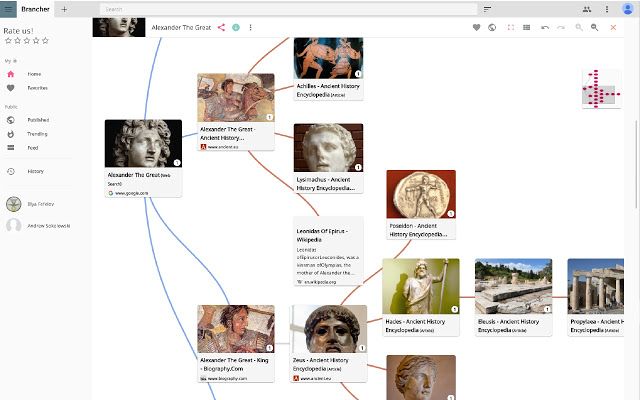Viewport: 640px width, 400px height.
Task: Click the minimap overview
Action: click(x=602, y=89)
